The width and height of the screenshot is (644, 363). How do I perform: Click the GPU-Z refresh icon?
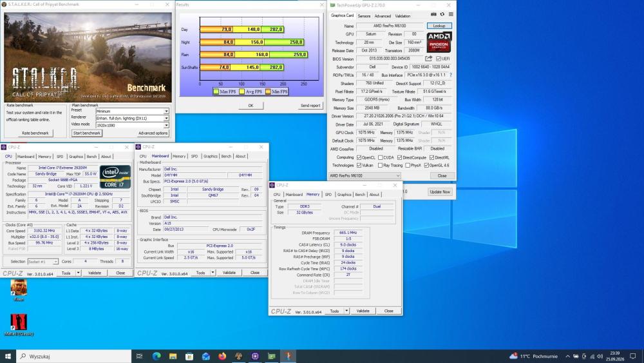(x=442, y=14)
